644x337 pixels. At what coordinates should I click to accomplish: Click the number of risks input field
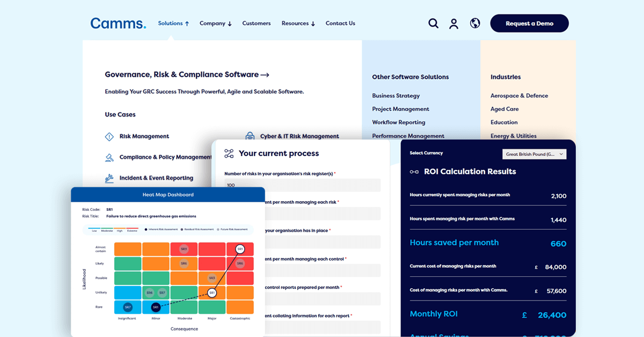tap(302, 186)
